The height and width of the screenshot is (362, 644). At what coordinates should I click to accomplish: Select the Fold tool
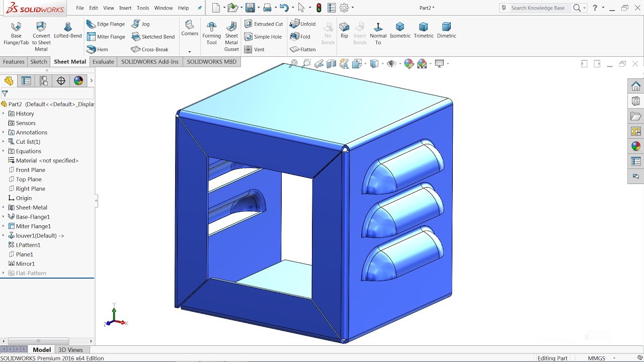(300, 37)
